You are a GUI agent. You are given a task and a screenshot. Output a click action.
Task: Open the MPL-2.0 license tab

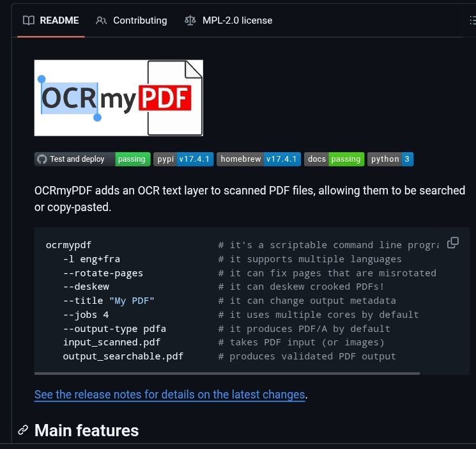[x=228, y=20]
